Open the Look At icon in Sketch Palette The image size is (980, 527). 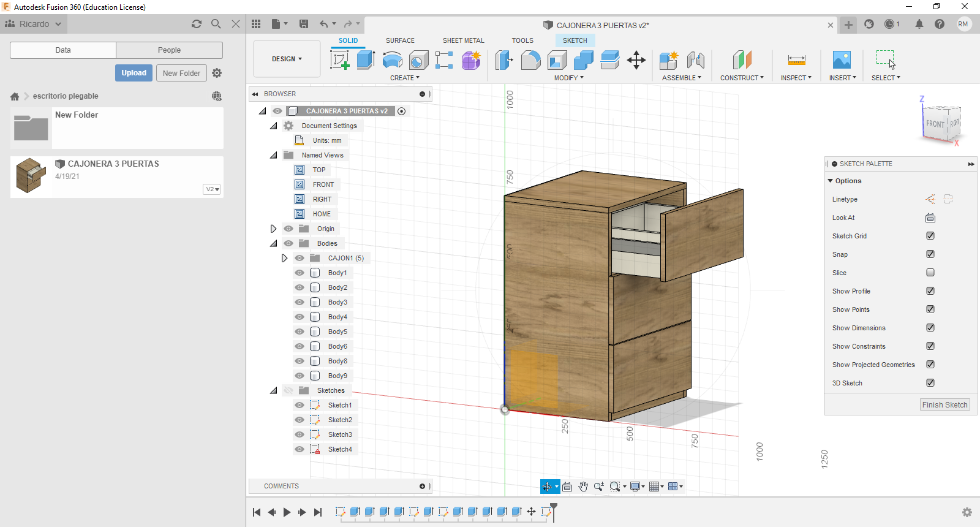[x=930, y=218]
